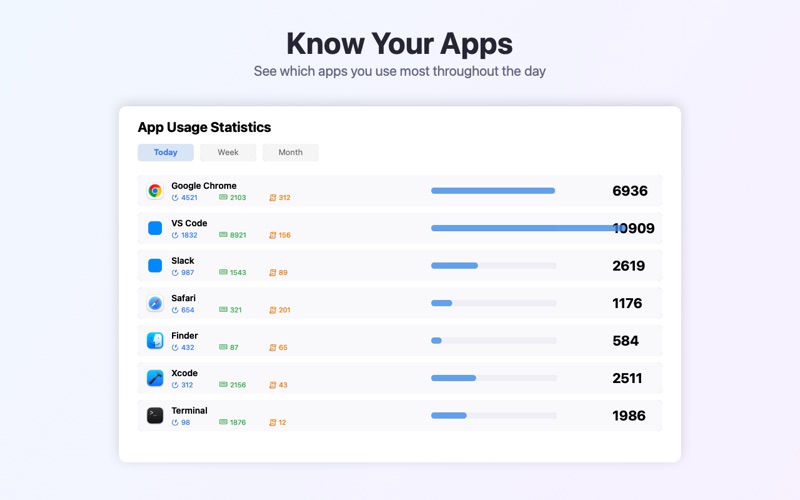The image size is (800, 500).
Task: Click the keyboard icon in Xcode row
Action: tap(223, 384)
